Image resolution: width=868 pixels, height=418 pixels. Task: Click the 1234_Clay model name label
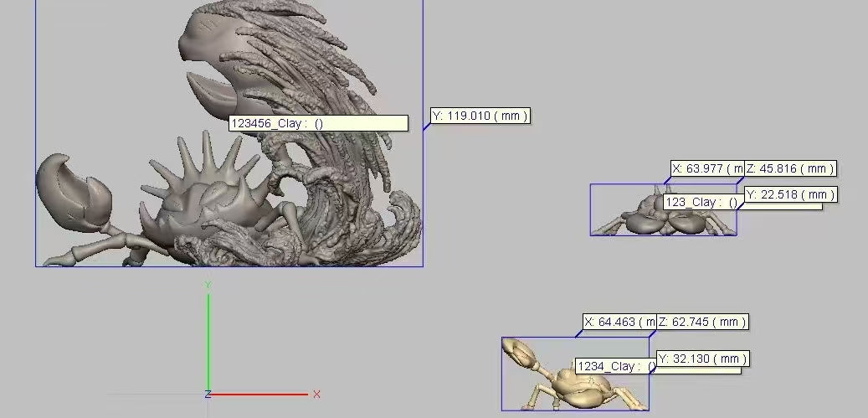(x=615, y=366)
